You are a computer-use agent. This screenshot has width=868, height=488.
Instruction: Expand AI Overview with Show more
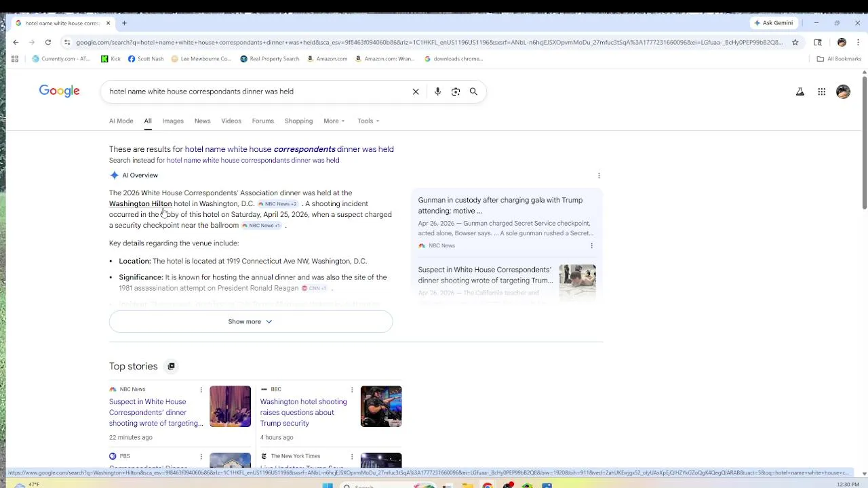coord(251,322)
